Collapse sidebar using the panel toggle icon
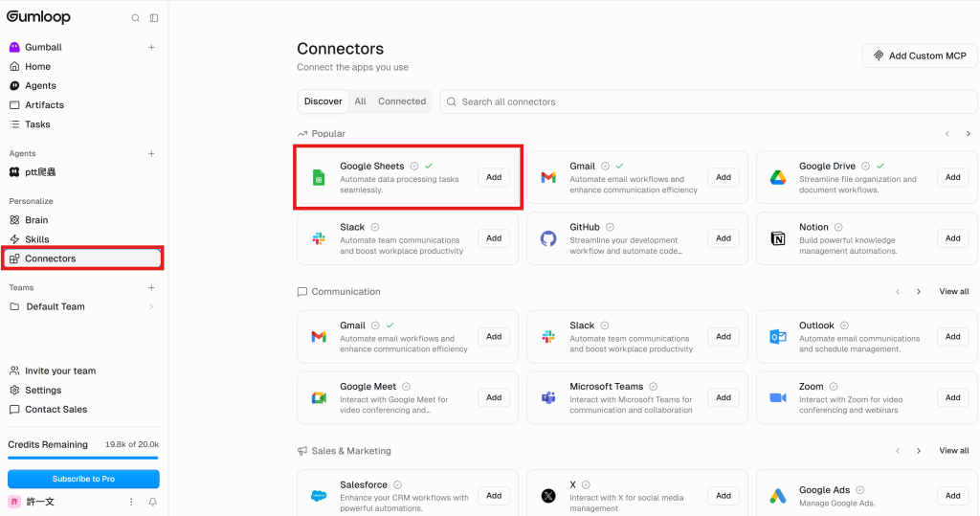Viewport: 980px width, 516px height. (x=154, y=18)
